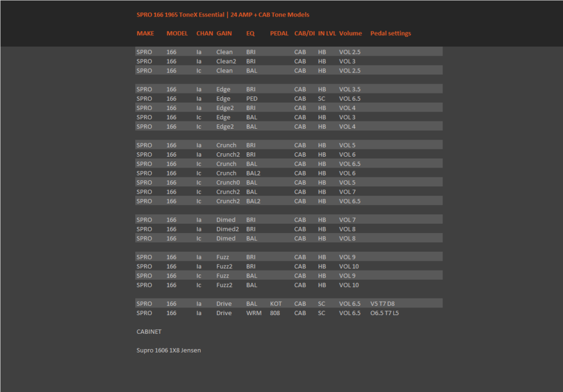This screenshot has width=563, height=392.
Task: Select the "Clean2" gain cell
Action: click(226, 62)
